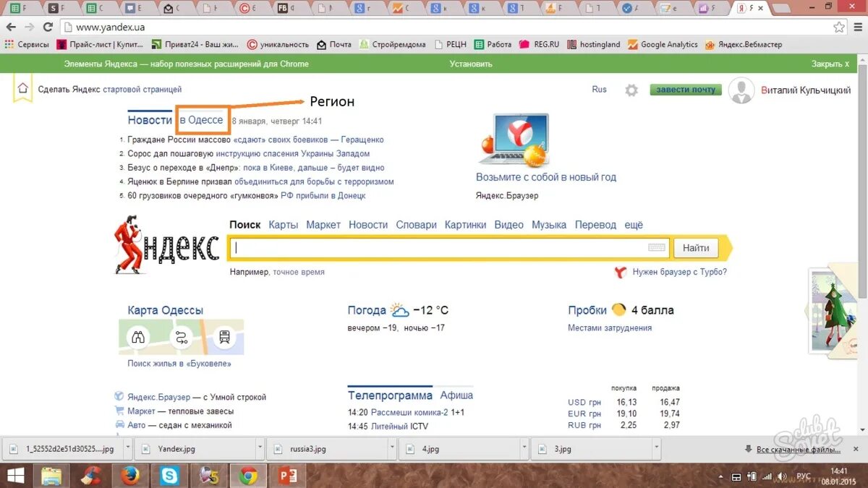This screenshot has width=868, height=488.
Task: Open the Пробки traffic heading
Action: (x=587, y=310)
